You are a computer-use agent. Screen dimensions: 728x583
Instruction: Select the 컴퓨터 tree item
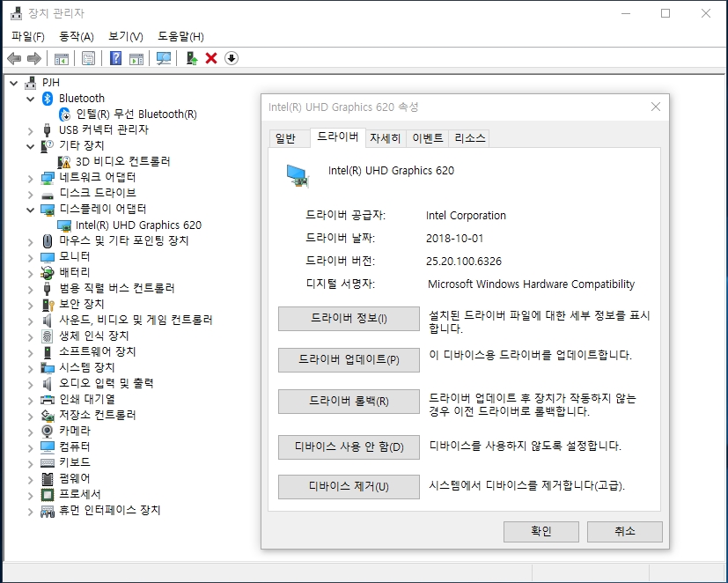coord(74,446)
